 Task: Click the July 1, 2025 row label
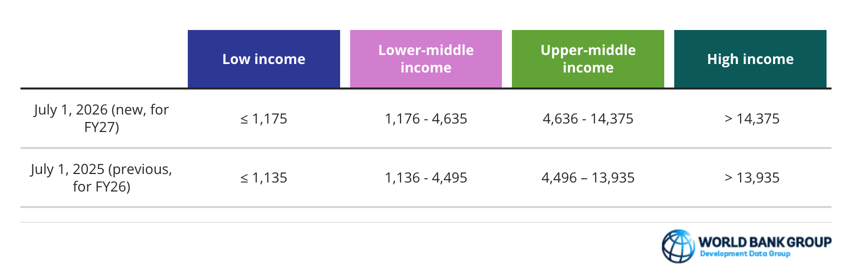tap(101, 177)
